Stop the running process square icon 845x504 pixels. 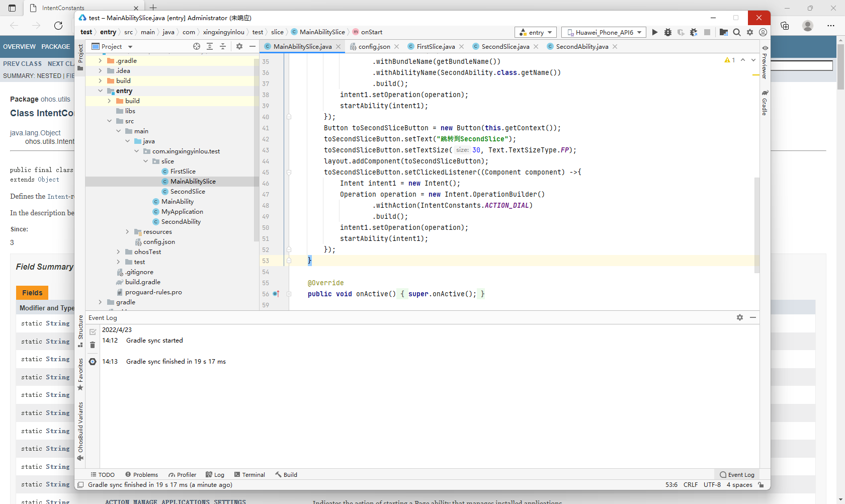[707, 32]
